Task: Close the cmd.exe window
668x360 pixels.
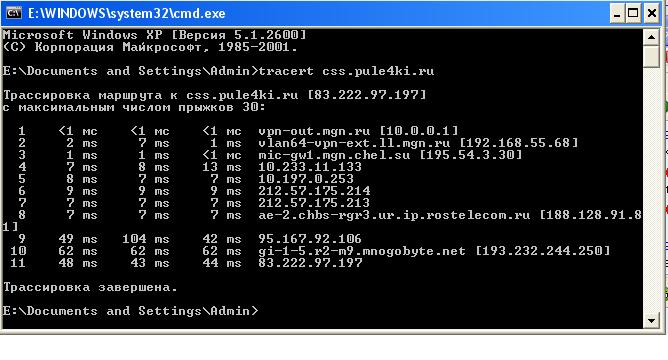Action: (x=651, y=13)
